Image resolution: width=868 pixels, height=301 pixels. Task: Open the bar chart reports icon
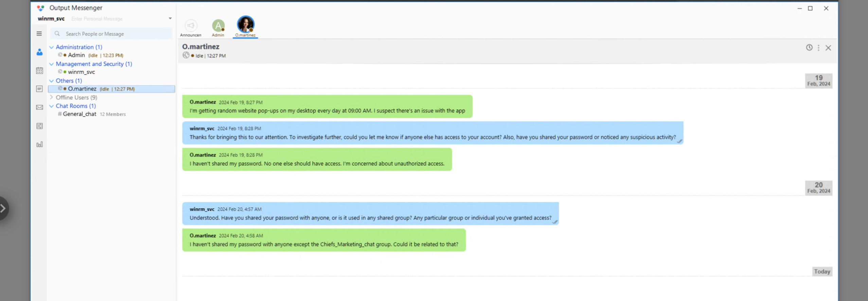[39, 145]
